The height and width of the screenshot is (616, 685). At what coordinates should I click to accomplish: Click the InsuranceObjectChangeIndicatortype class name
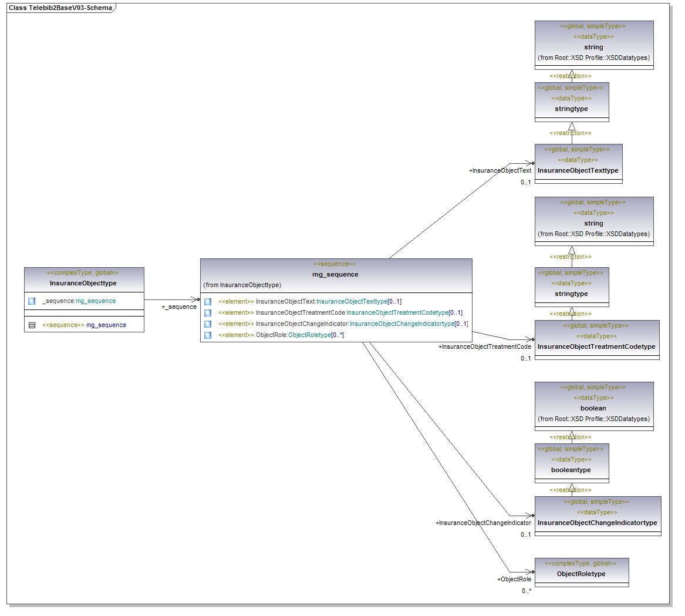597,523
